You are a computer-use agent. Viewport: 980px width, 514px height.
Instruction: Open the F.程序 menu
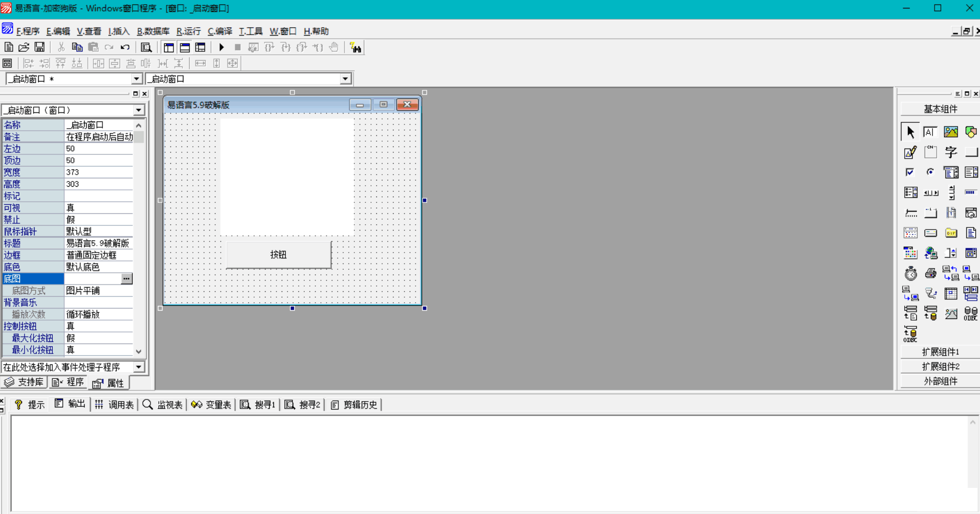click(28, 31)
